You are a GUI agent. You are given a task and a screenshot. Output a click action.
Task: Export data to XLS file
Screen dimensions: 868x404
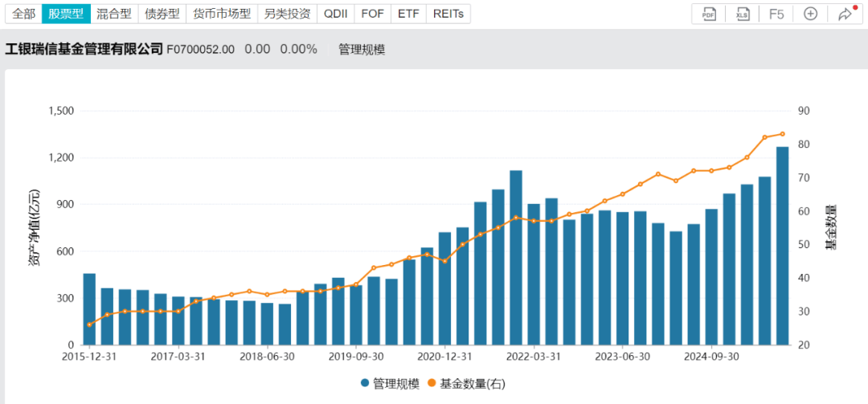[x=743, y=14]
